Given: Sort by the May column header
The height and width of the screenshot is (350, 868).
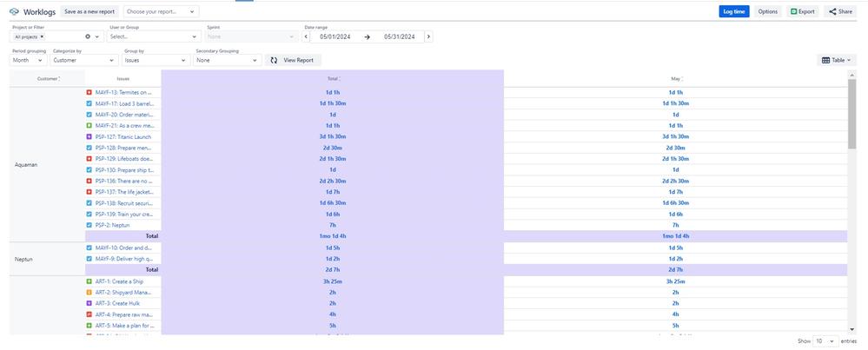Looking at the screenshot, I should 676,78.
